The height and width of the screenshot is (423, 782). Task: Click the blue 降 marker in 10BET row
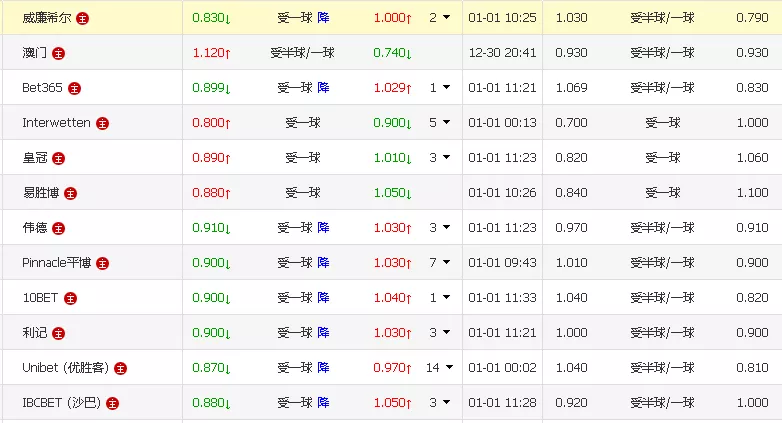323,298
